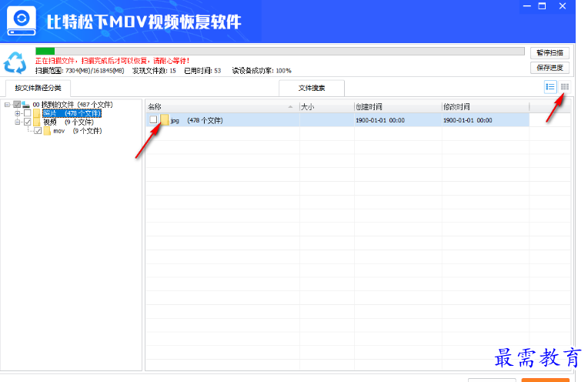Click the 读设备成功率: 100% text
588x382 pixels.
click(262, 71)
